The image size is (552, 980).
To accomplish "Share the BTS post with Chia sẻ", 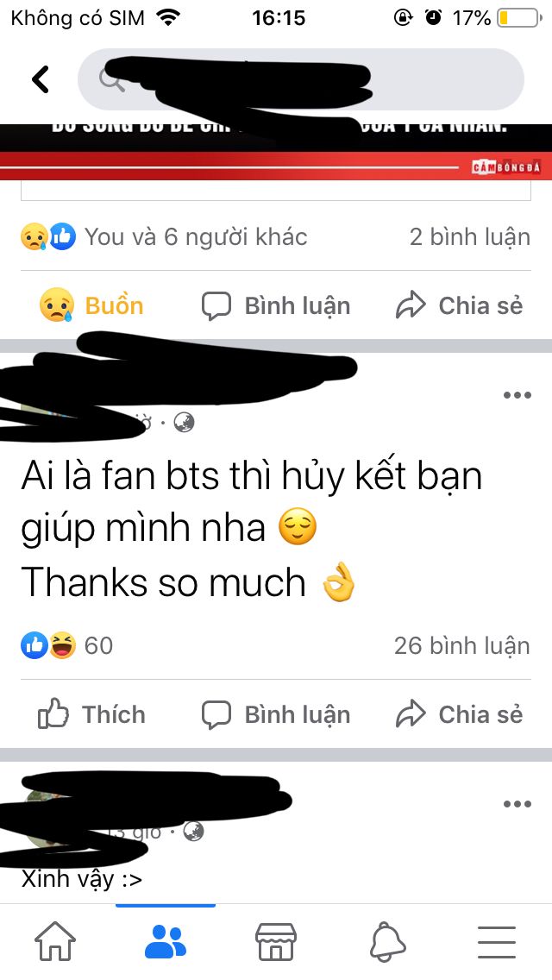I will [460, 714].
